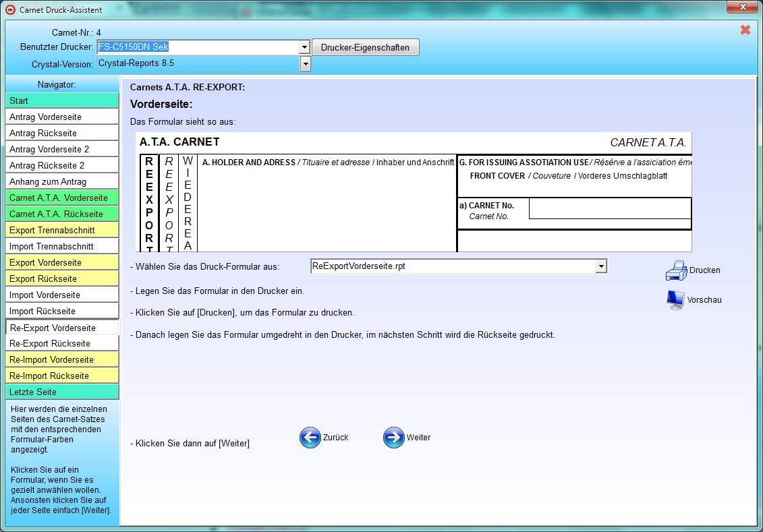This screenshot has width=763, height=532.
Task: Jump to Carnet A.T.A. Rückseite
Action: [62, 214]
